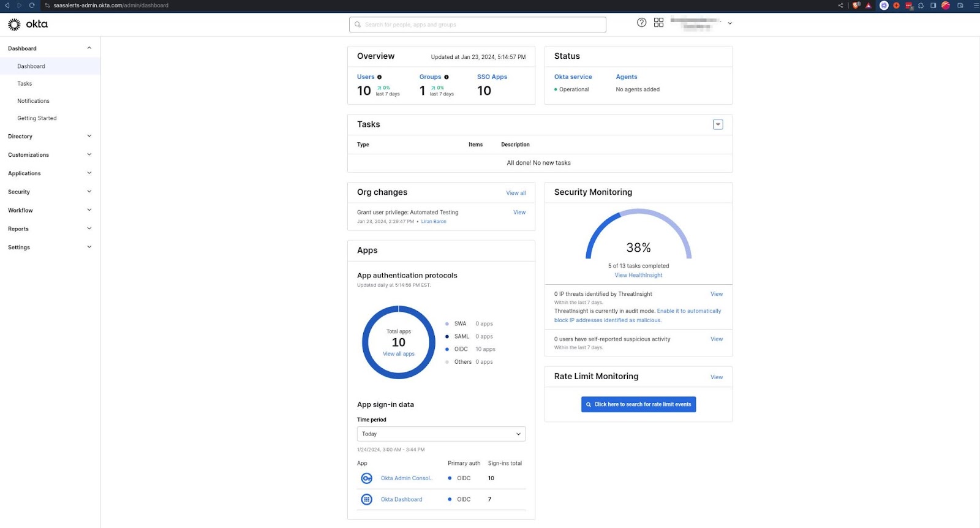The width and height of the screenshot is (980, 528).
Task: Click search for rate limit events button
Action: coord(638,404)
